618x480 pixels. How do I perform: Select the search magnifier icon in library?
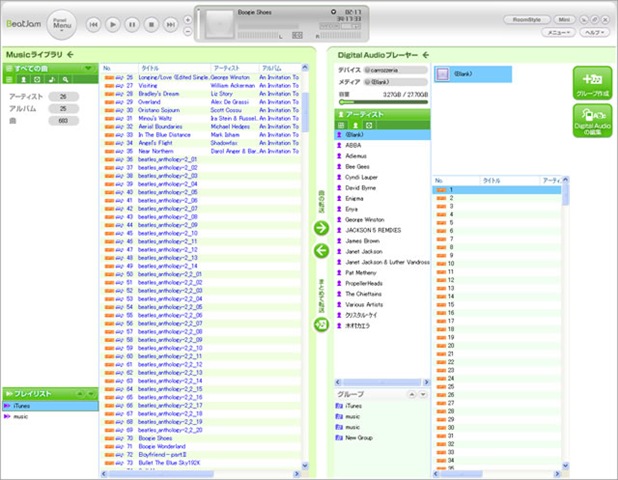point(64,78)
